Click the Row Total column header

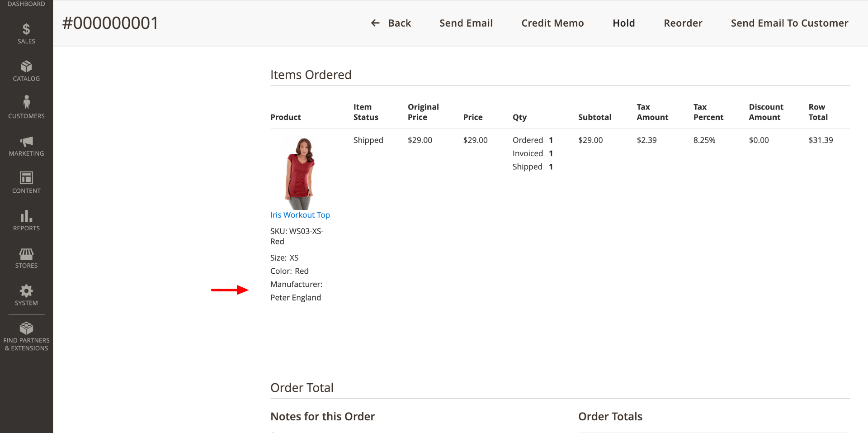tap(818, 112)
